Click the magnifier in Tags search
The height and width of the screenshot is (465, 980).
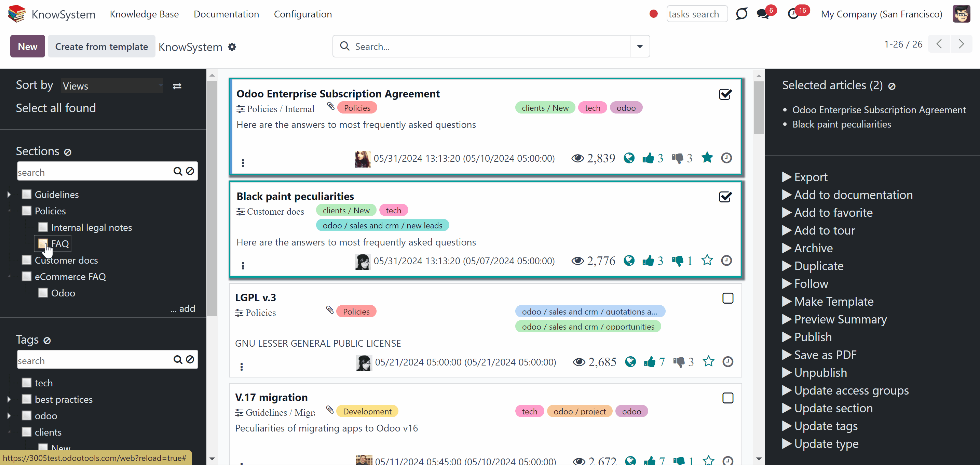pyautogui.click(x=178, y=360)
